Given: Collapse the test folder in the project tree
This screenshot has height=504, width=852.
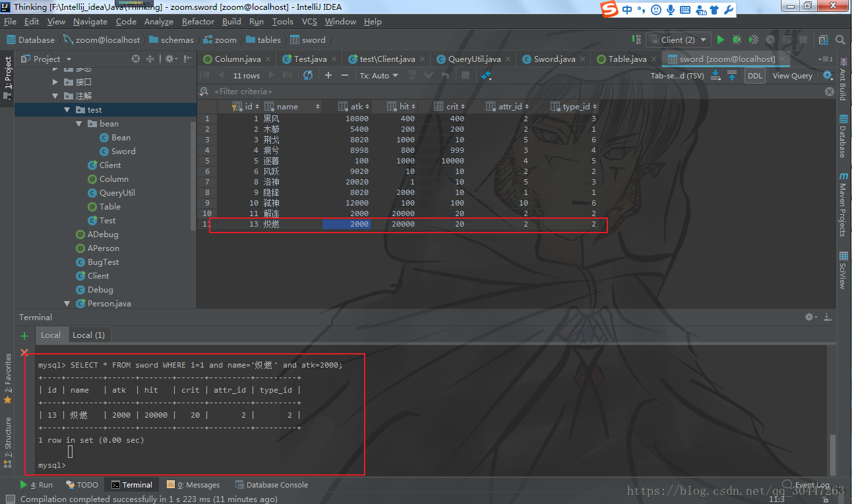Looking at the screenshot, I should tap(67, 110).
